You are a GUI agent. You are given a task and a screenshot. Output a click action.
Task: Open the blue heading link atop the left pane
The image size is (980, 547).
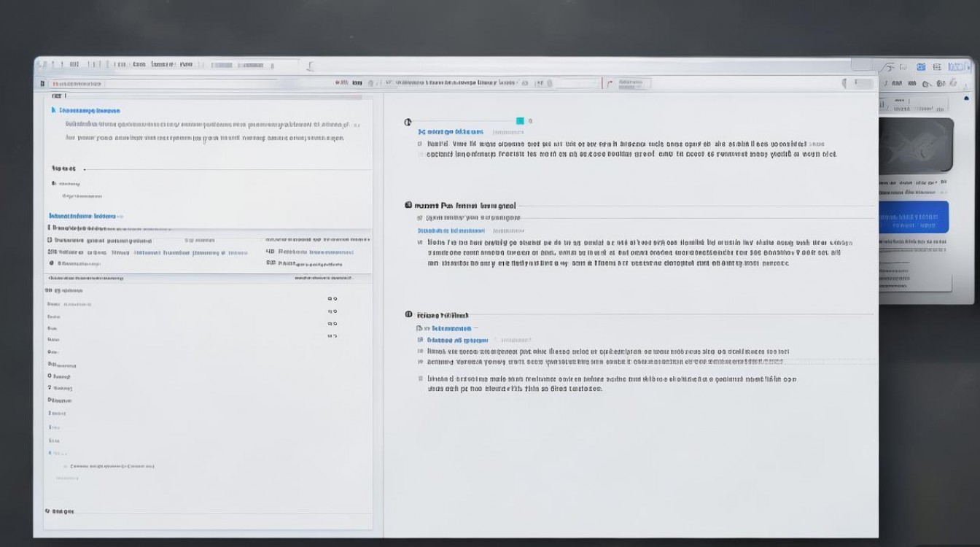(x=89, y=111)
